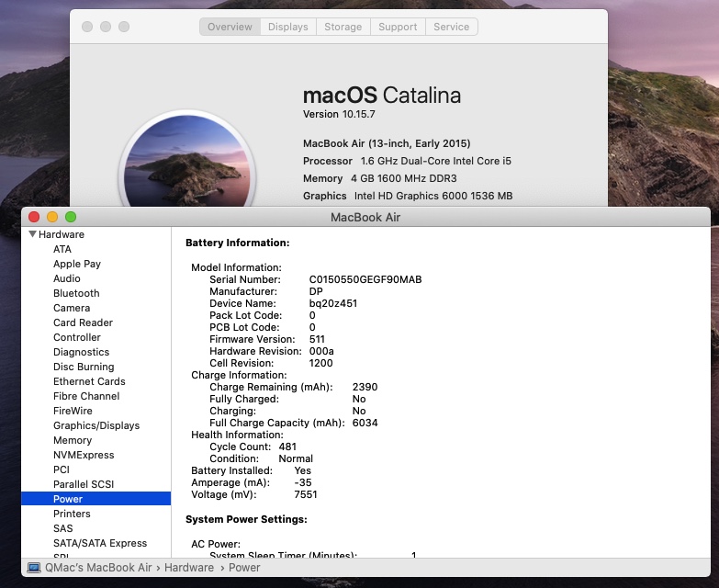The height and width of the screenshot is (588, 719).
Task: Click the computer icon in path bar
Action: coord(34,568)
